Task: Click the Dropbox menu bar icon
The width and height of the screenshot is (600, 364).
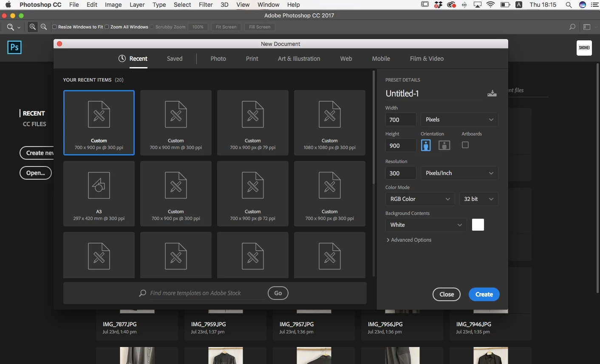Action: pos(438,5)
